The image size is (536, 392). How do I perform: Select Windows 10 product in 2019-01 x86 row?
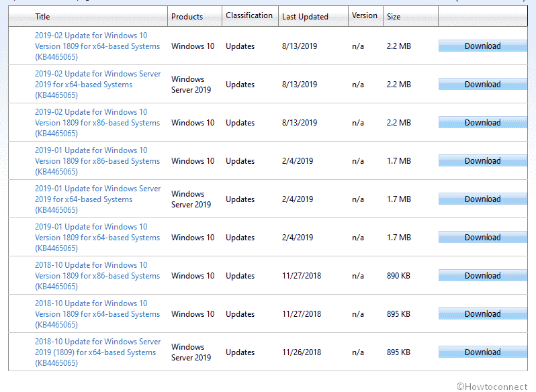pos(193,161)
